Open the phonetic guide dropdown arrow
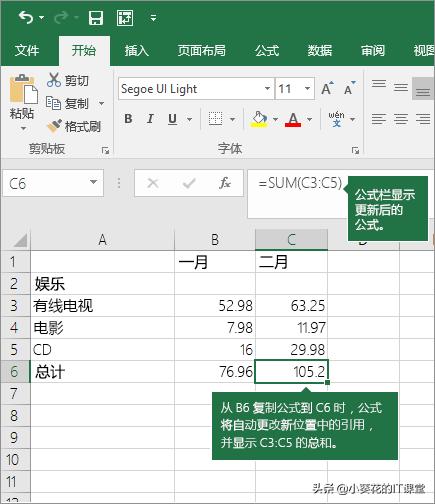 353,119
